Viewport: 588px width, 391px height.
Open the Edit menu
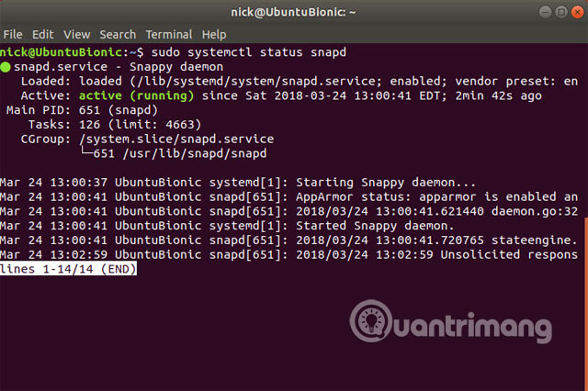[43, 35]
